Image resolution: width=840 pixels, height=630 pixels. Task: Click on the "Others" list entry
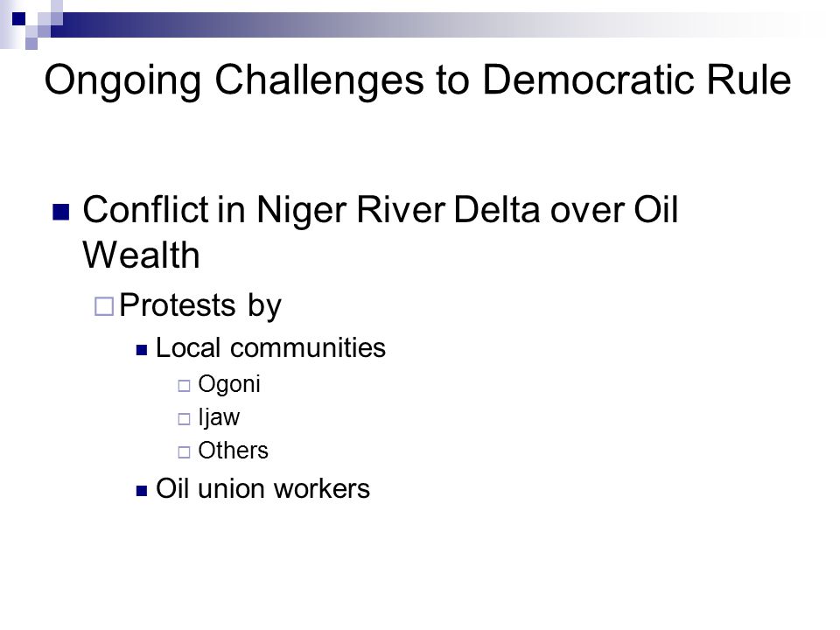pos(233,451)
